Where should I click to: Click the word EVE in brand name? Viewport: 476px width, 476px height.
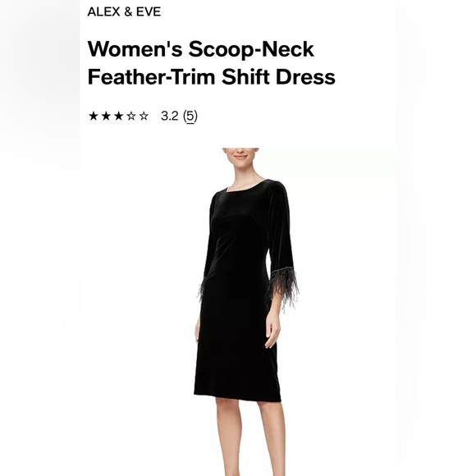click(x=149, y=11)
